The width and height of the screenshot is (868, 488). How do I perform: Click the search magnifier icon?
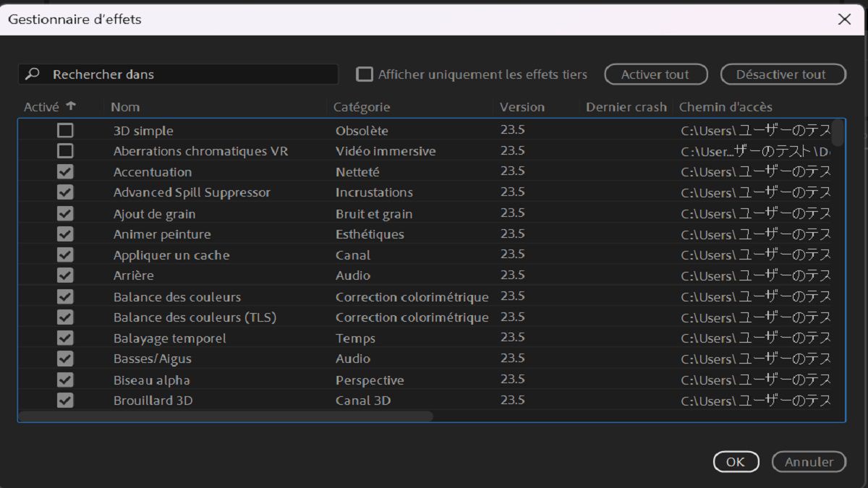click(32, 74)
